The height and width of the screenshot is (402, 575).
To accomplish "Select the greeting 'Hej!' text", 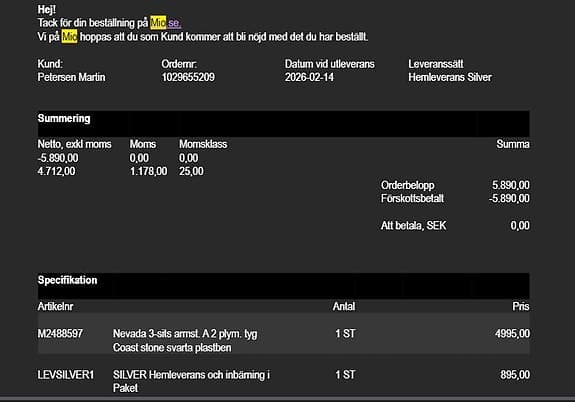I will (47, 10).
